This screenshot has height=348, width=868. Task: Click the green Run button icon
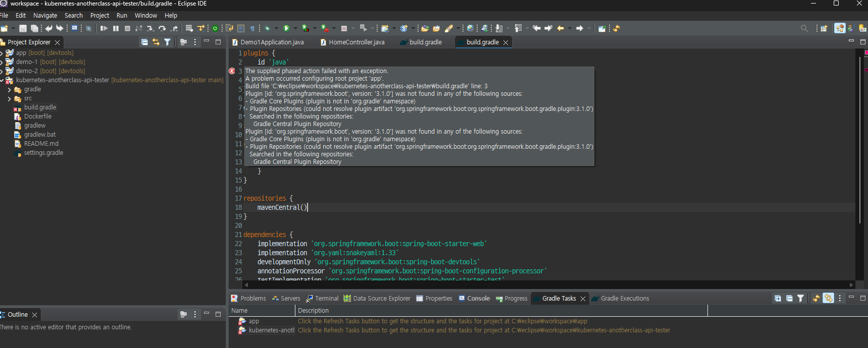pos(286,28)
